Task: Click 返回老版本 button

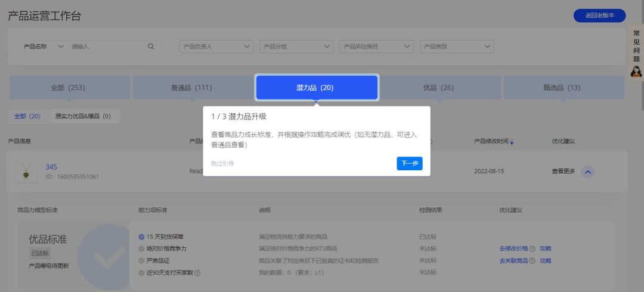Action: pos(600,16)
